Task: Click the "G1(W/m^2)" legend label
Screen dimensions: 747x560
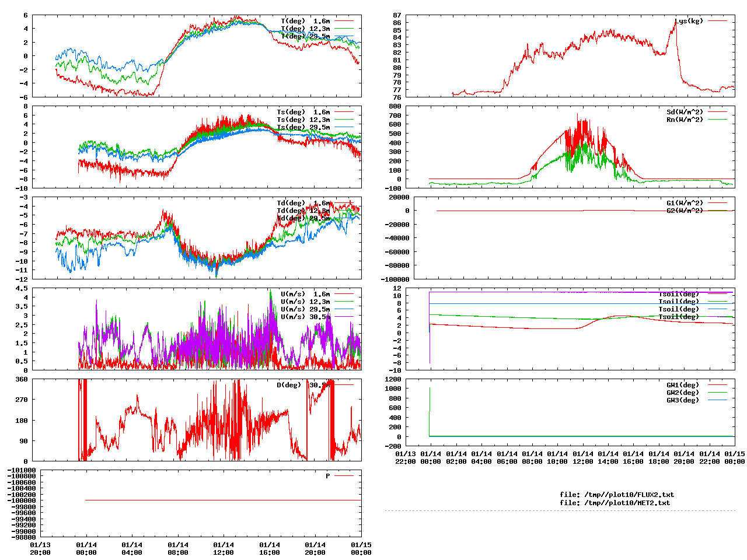Action: pyautogui.click(x=685, y=203)
